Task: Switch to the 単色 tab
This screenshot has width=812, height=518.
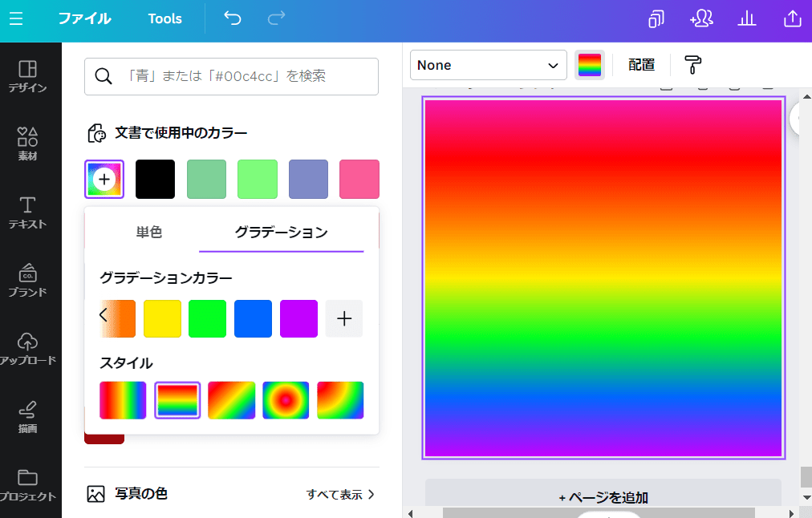Action: pos(148,233)
